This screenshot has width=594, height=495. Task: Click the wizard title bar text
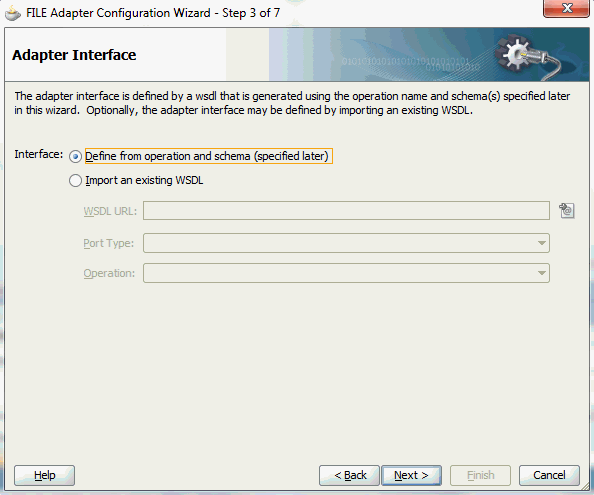153,13
